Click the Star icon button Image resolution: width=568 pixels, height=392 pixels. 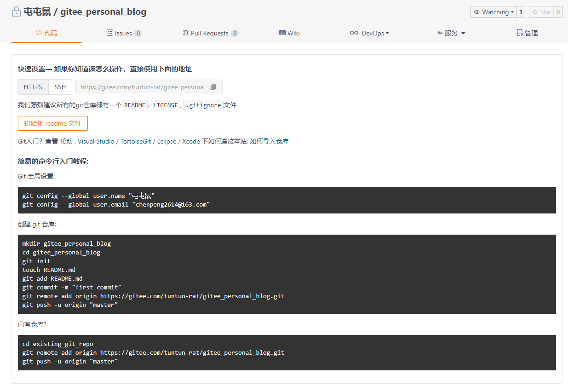click(x=535, y=12)
